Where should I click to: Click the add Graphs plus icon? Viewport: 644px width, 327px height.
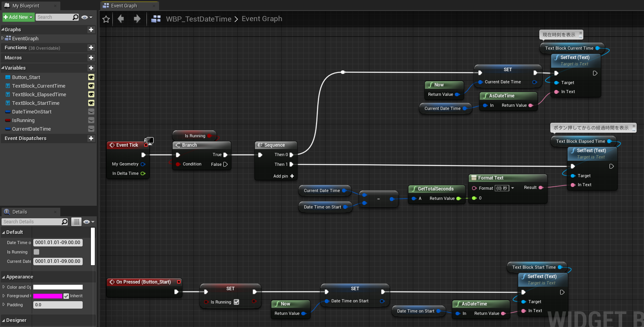click(91, 30)
